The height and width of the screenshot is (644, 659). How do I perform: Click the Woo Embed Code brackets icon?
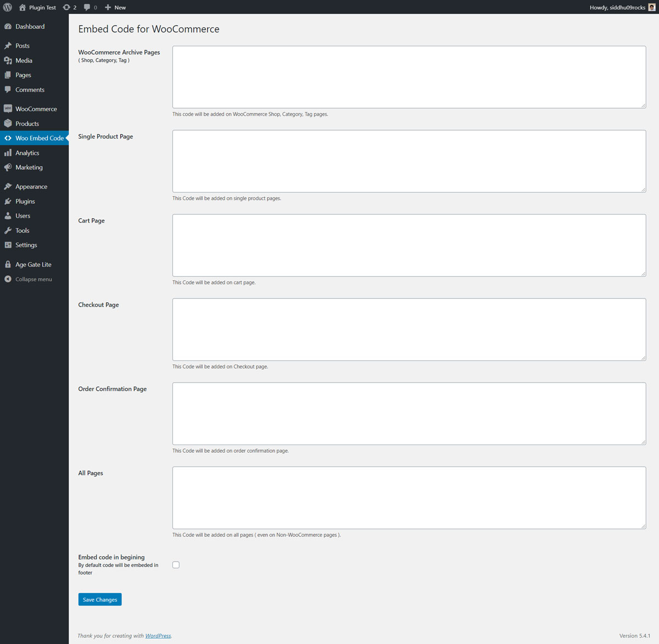pos(8,138)
